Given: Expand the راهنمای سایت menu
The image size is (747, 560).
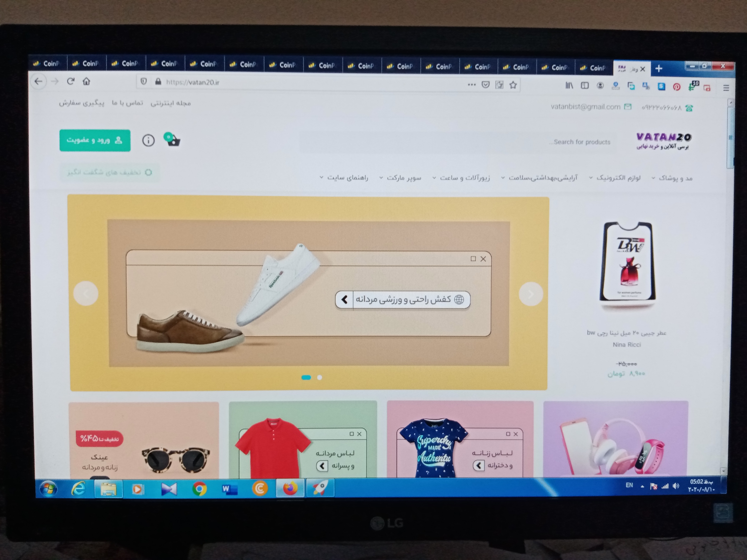Looking at the screenshot, I should (x=344, y=177).
